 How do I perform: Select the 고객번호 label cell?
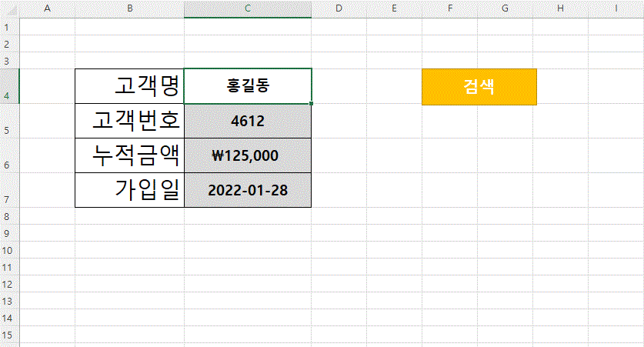[x=129, y=121]
